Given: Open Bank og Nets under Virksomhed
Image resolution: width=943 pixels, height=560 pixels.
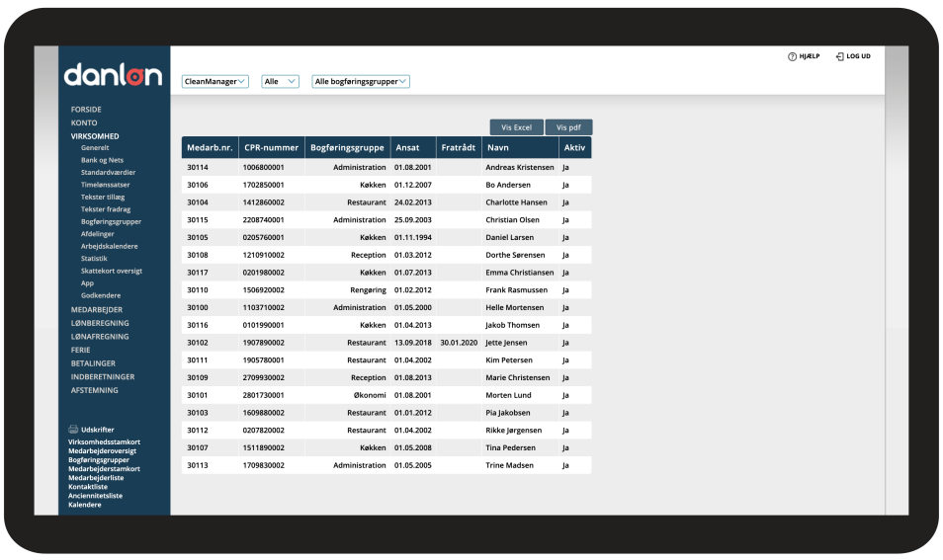Looking at the screenshot, I should click(102, 160).
